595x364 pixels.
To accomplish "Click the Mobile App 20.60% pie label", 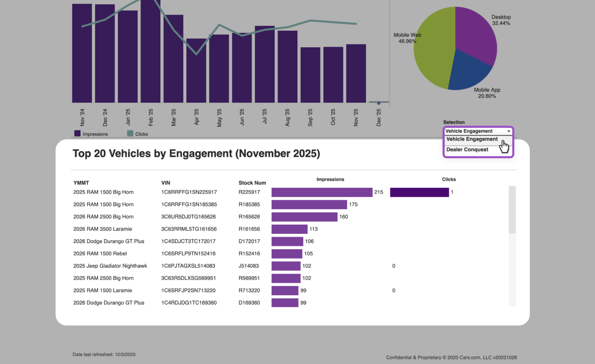I will coord(487,93).
